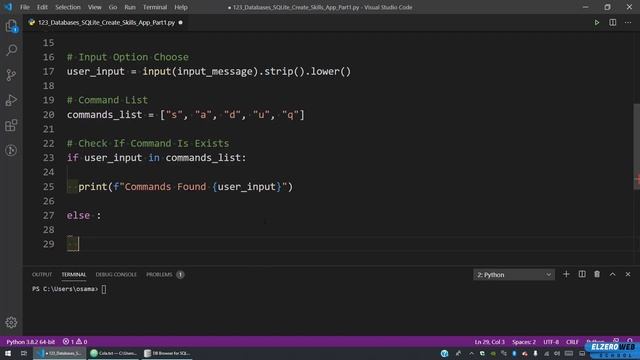Open the Terminal menu
Image resolution: width=640 pixels, height=360 pixels.
pos(155,7)
